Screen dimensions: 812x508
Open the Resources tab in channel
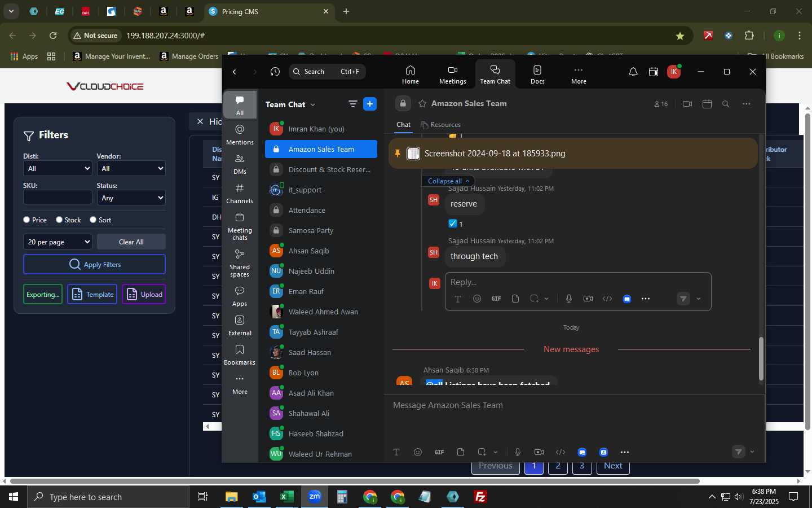tap(441, 125)
